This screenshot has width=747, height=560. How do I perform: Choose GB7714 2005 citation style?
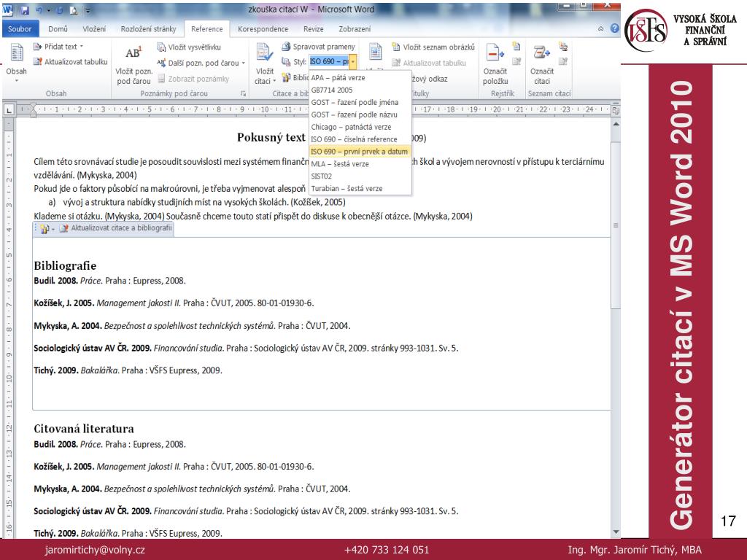(x=360, y=90)
